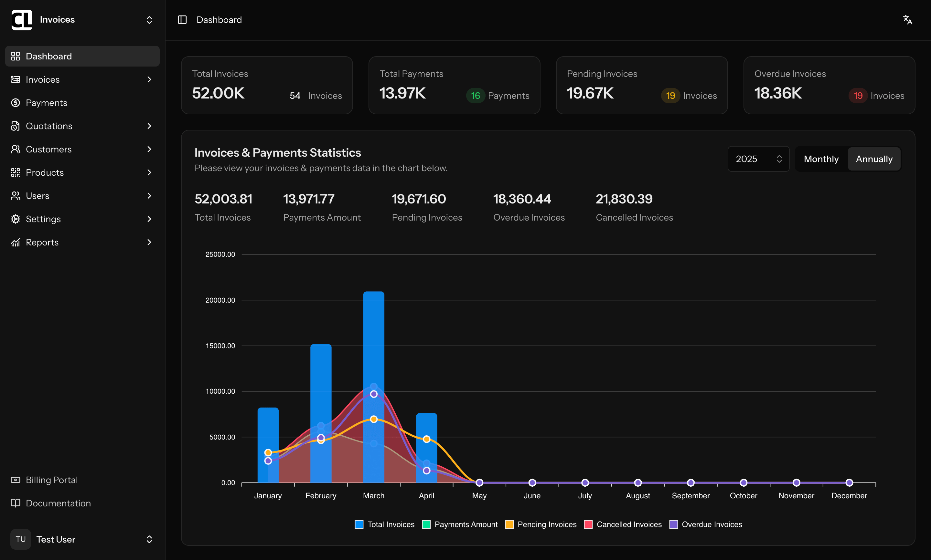The width and height of the screenshot is (931, 560).
Task: Open the Invoices workspace switcher
Action: (x=149, y=20)
